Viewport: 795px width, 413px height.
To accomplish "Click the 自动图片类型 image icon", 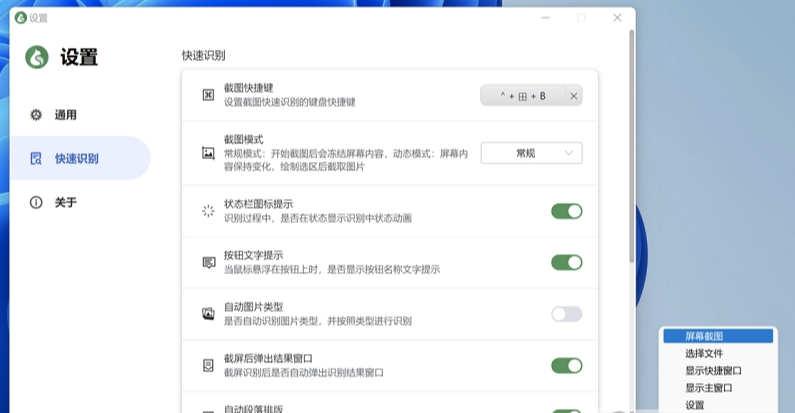I will [208, 314].
